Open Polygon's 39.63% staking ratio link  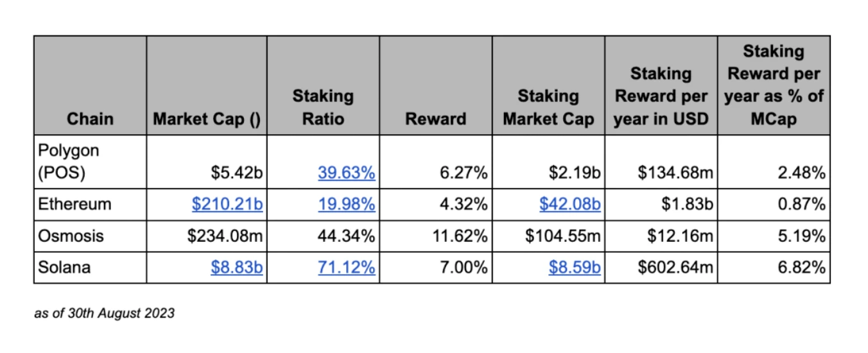point(346,173)
